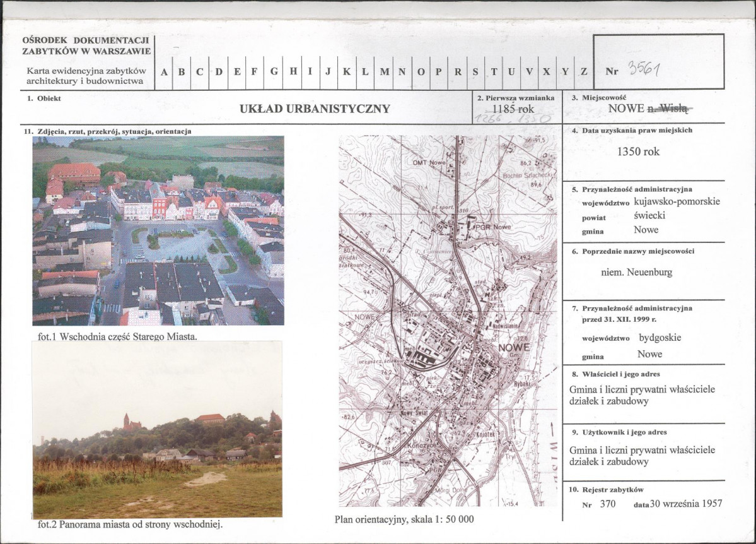Click the value kujawsko-pomorskie
Image resolution: width=756 pixels, height=544 pixels.
click(x=677, y=201)
